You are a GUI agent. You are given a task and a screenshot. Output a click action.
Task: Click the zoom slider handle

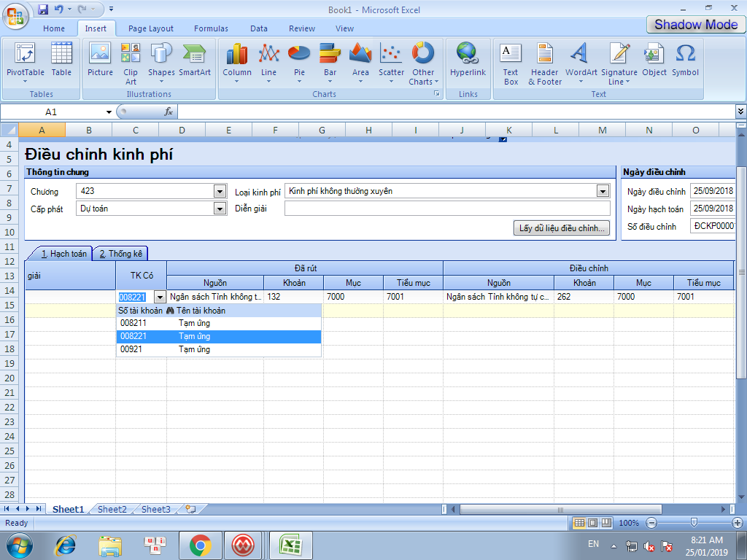tap(694, 523)
